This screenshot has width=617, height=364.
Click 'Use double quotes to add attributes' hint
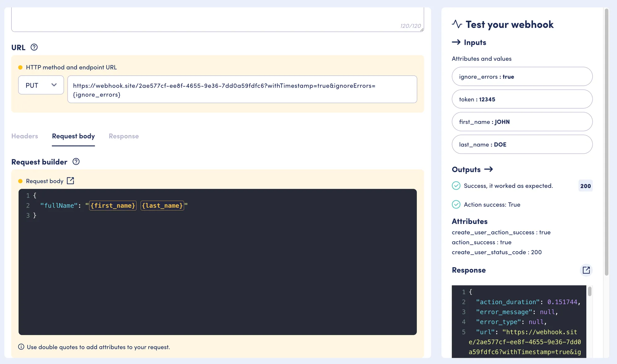(x=98, y=347)
